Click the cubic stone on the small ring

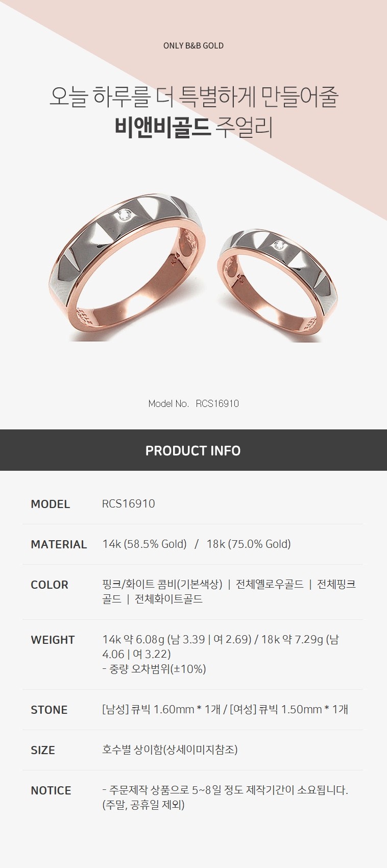278,246
